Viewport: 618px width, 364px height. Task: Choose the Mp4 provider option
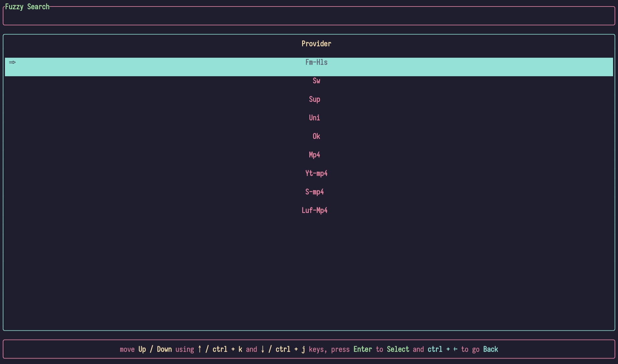click(x=314, y=155)
